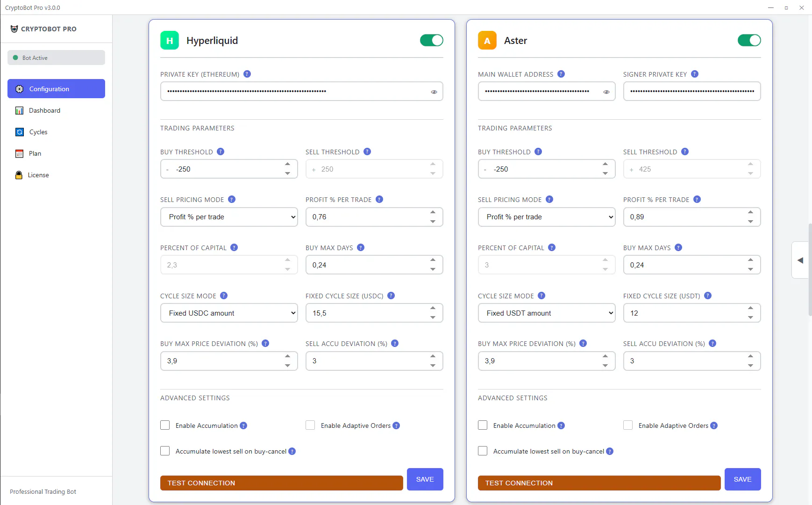Open help for Hyperliquid Private Key field
Screen dimensions: 812x505
coord(247,74)
